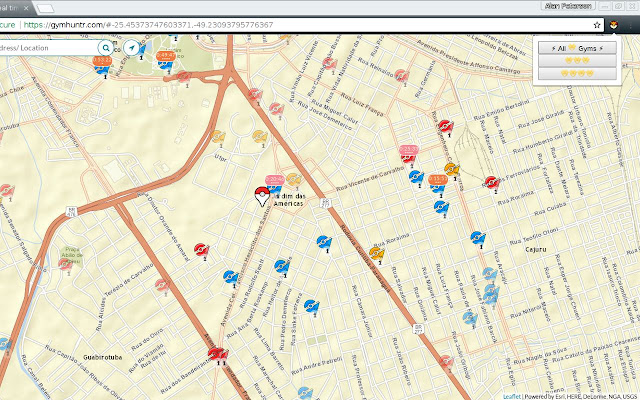This screenshot has width=640, height=400.
Task: Open the raid gym with timer 0:49:47
Action: tap(166, 60)
